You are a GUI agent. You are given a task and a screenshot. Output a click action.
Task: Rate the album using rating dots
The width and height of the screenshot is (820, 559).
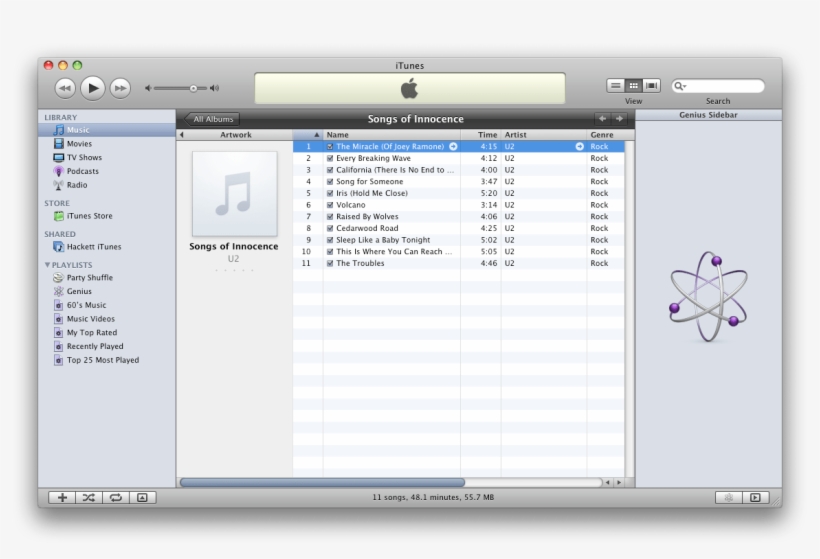click(x=234, y=270)
